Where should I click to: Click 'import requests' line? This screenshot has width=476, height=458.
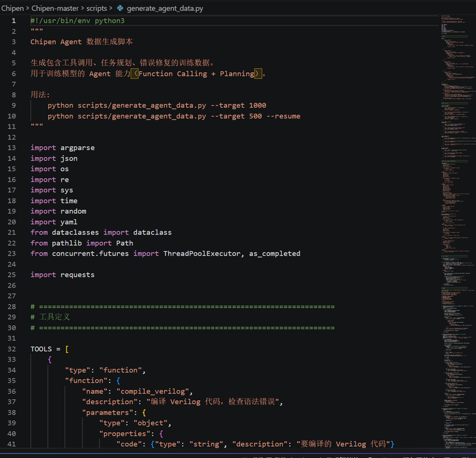pos(62,275)
